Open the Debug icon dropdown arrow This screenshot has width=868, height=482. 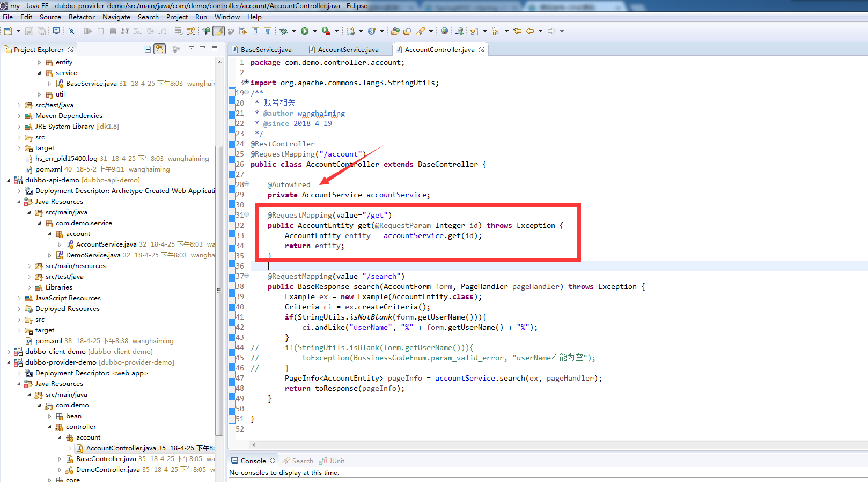click(x=293, y=31)
